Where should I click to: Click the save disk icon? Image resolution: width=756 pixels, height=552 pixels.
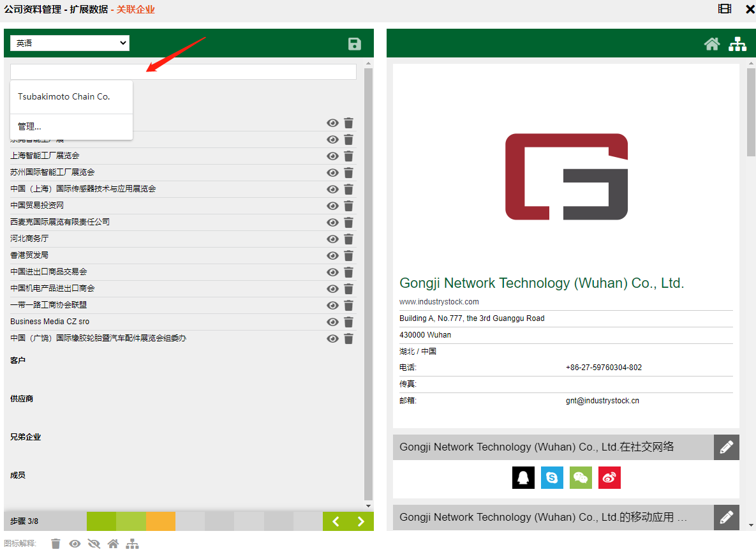click(x=354, y=43)
